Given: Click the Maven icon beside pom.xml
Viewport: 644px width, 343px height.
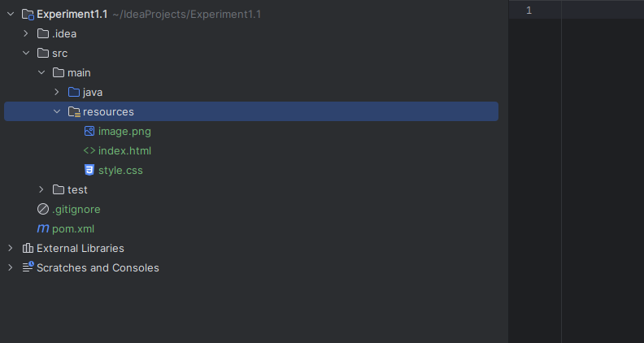Looking at the screenshot, I should click(x=43, y=228).
